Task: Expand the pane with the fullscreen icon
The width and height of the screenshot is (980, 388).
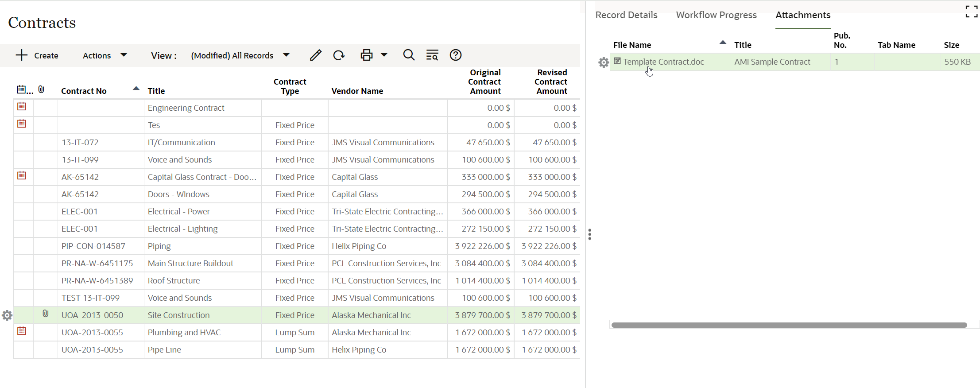Action: (971, 12)
